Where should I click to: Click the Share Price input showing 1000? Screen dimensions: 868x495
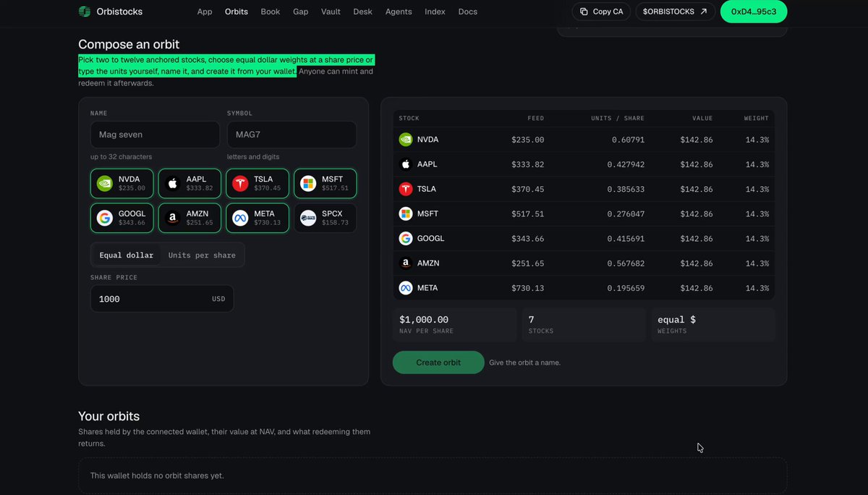point(162,299)
